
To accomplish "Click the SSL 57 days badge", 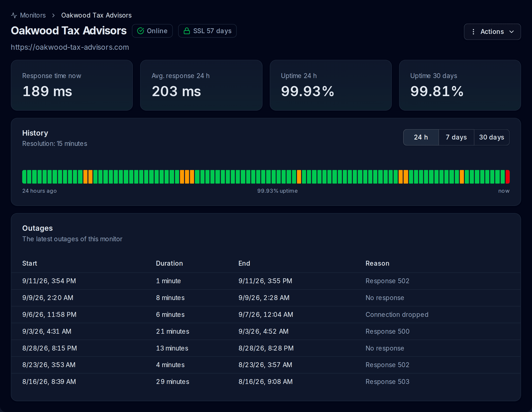I will pyautogui.click(x=207, y=31).
